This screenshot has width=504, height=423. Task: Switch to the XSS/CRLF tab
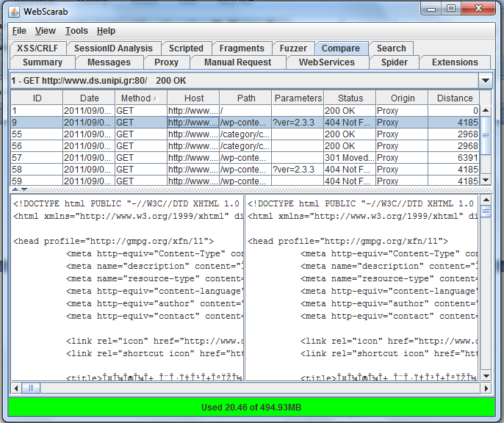(37, 48)
